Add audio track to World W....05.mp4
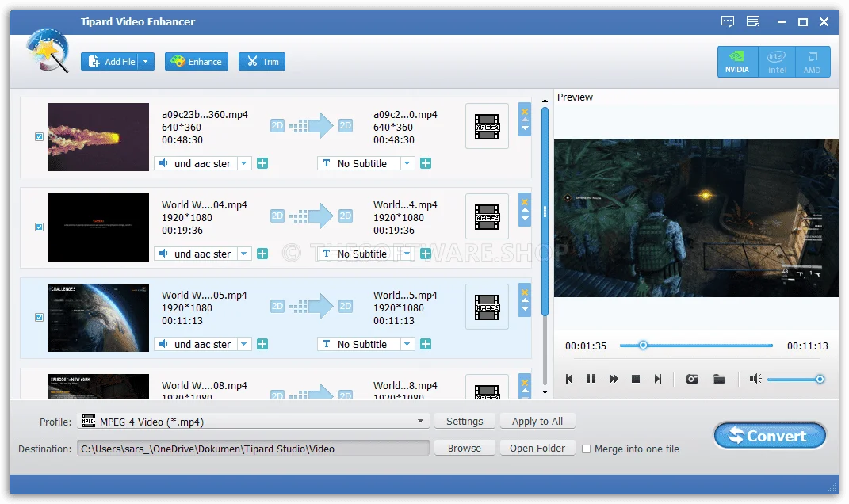Viewport: 849px width, 504px height. click(x=262, y=344)
